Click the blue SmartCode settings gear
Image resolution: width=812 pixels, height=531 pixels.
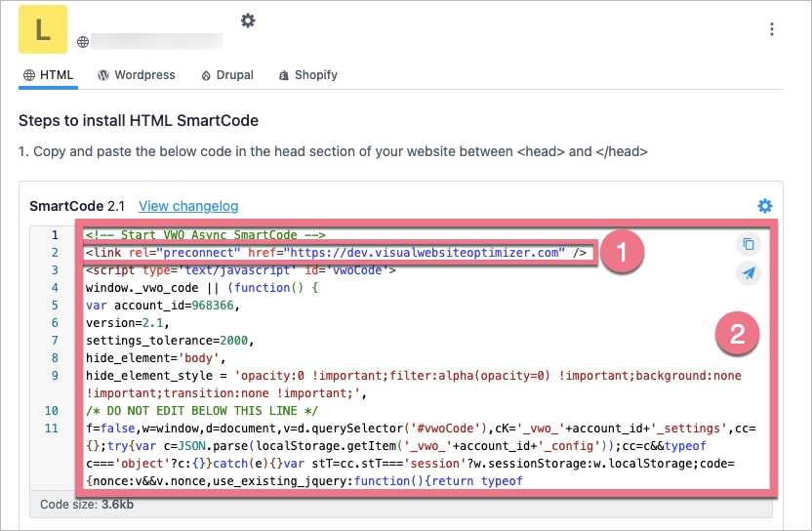765,206
